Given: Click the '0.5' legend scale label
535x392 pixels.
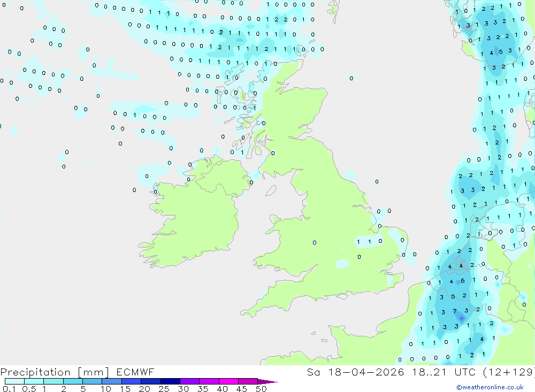Looking at the screenshot, I should (29, 389).
